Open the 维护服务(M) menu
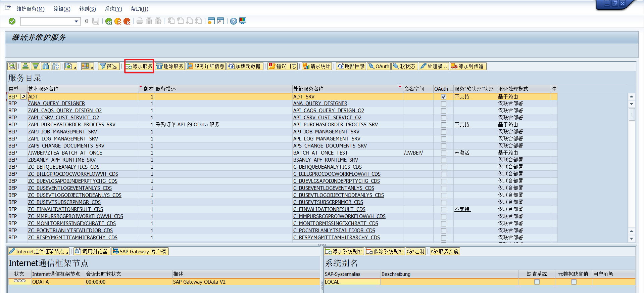This screenshot has height=293, width=644. tap(31, 9)
